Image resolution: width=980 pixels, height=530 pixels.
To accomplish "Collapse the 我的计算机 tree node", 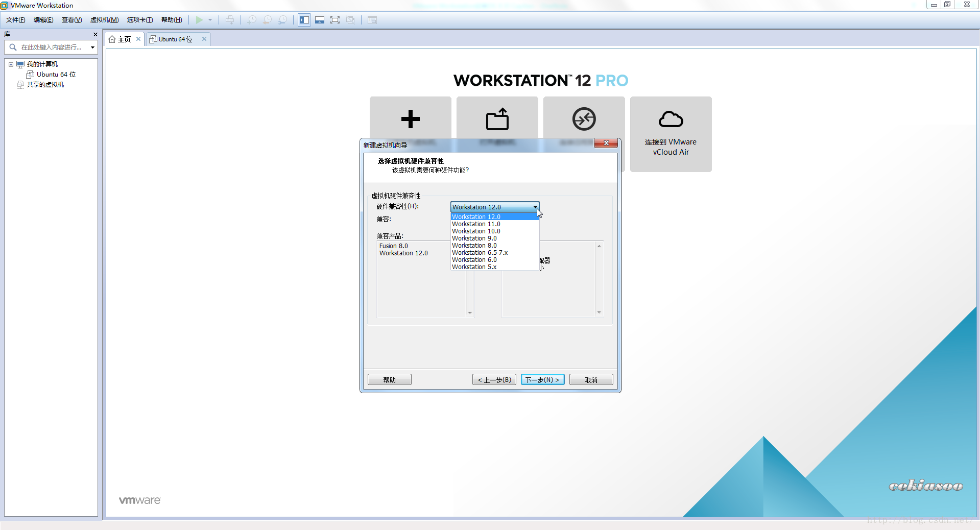I will pyautogui.click(x=11, y=64).
